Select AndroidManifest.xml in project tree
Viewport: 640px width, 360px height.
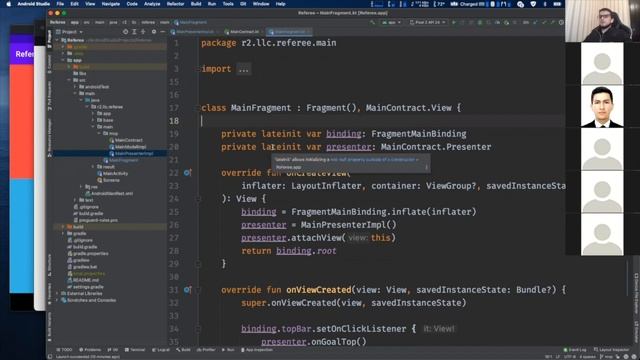click(109, 193)
